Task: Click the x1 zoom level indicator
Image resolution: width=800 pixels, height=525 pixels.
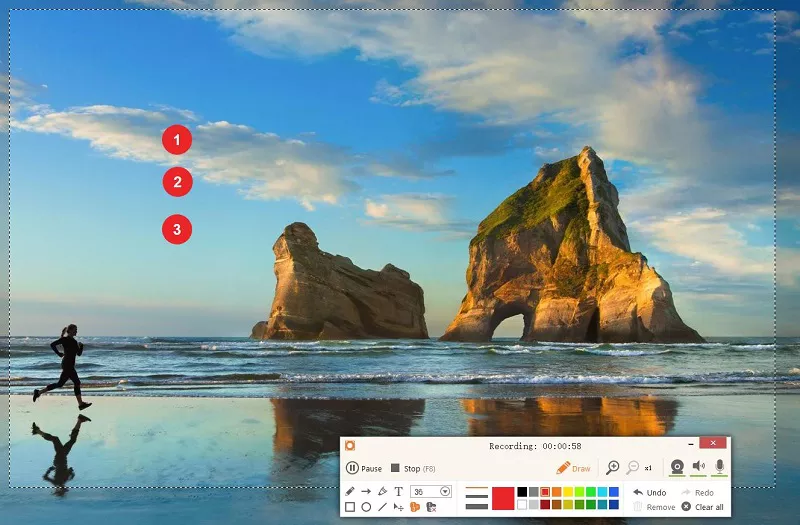Action: coord(648,468)
